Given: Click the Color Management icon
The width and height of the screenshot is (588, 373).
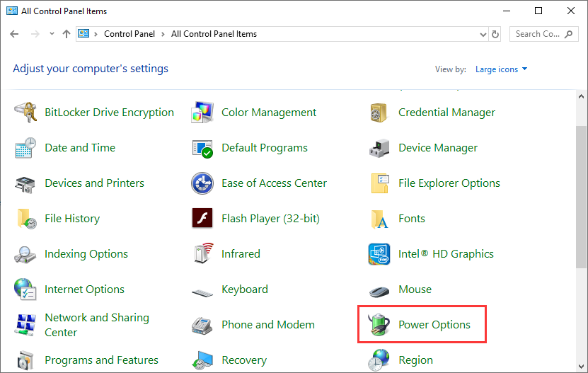Looking at the screenshot, I should tap(202, 113).
